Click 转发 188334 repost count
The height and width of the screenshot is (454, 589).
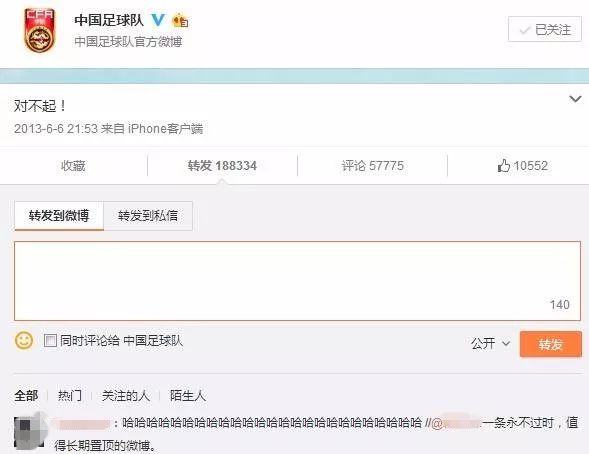pos(222,166)
